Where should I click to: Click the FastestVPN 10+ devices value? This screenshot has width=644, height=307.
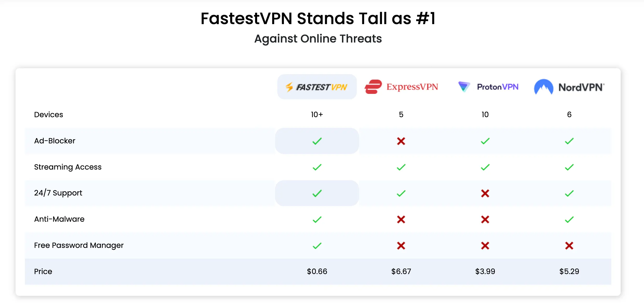click(317, 115)
